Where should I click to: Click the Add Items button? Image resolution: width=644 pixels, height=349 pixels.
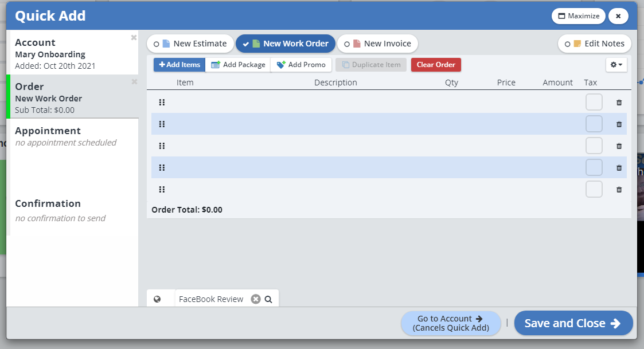point(179,65)
